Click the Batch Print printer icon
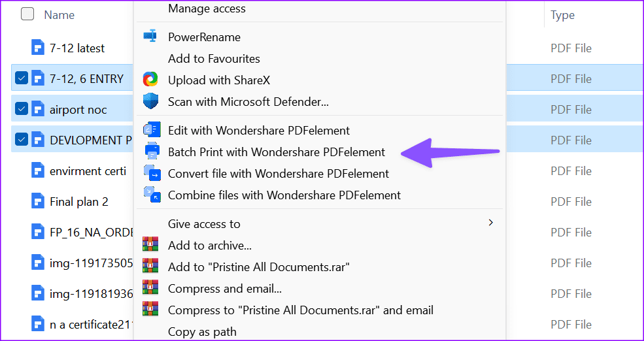Viewport: 644px width, 341px height. tap(151, 152)
